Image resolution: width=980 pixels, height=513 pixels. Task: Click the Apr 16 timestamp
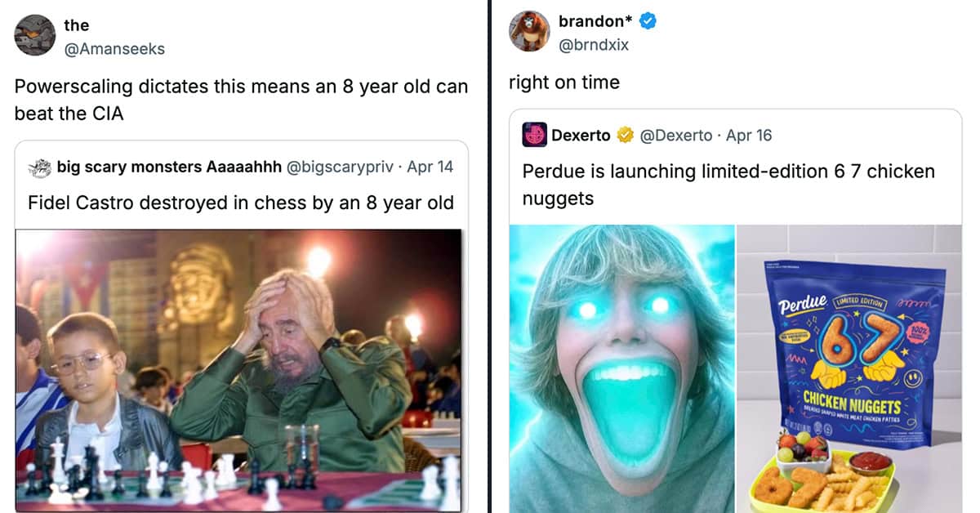tap(749, 136)
